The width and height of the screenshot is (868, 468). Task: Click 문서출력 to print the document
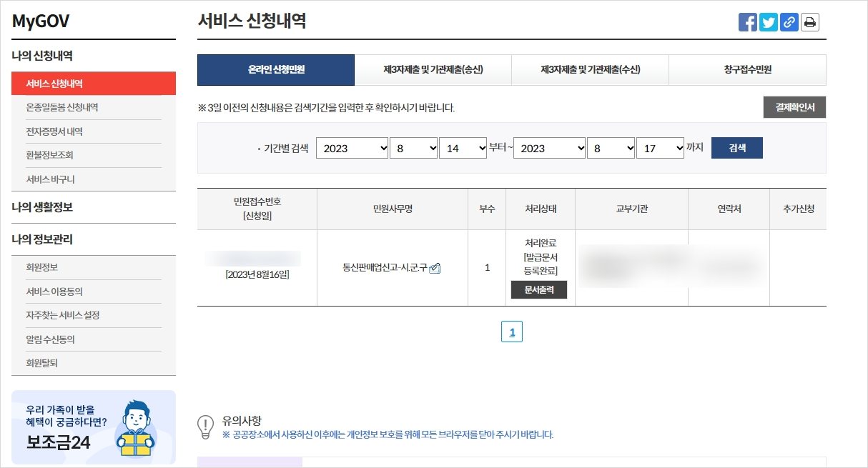pos(538,289)
